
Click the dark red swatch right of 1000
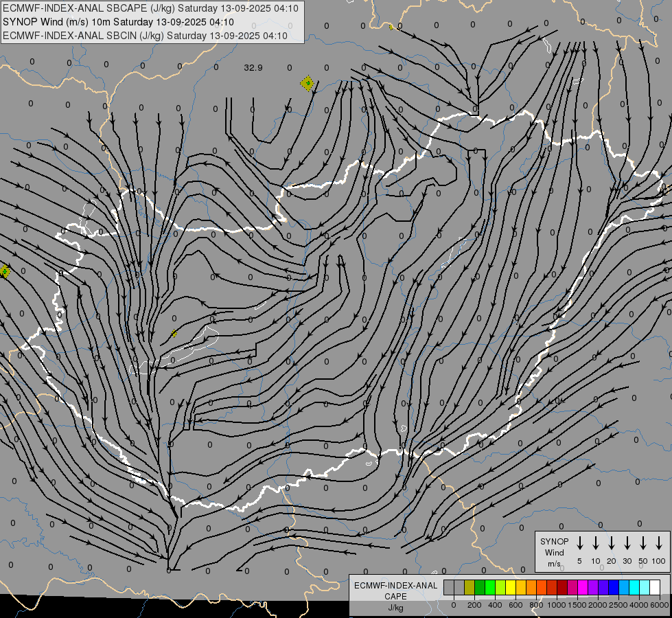[x=562, y=587]
